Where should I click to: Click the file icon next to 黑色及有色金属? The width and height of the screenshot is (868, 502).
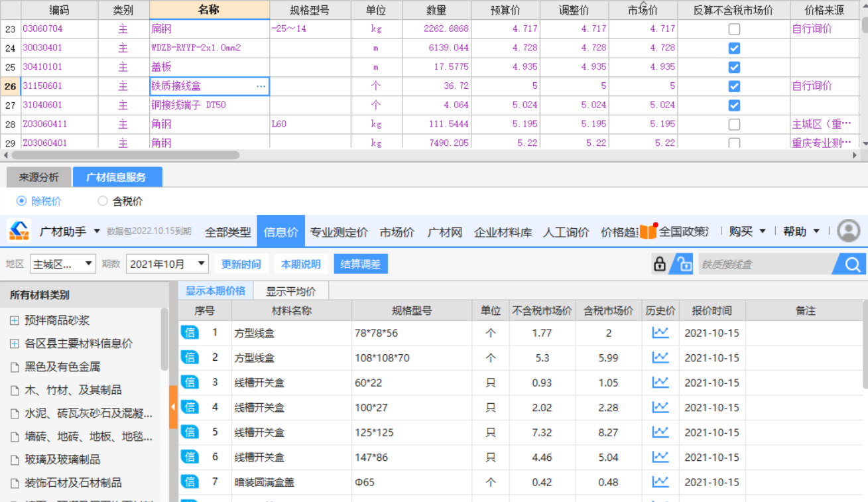point(15,367)
